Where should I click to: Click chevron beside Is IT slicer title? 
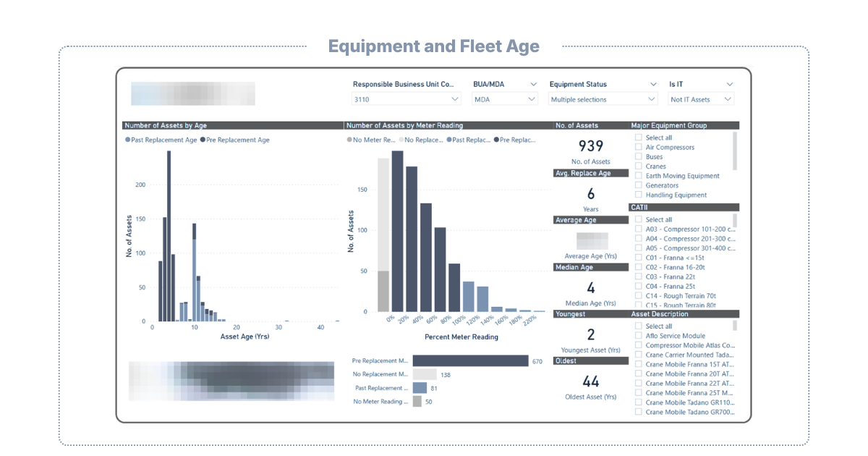[730, 84]
